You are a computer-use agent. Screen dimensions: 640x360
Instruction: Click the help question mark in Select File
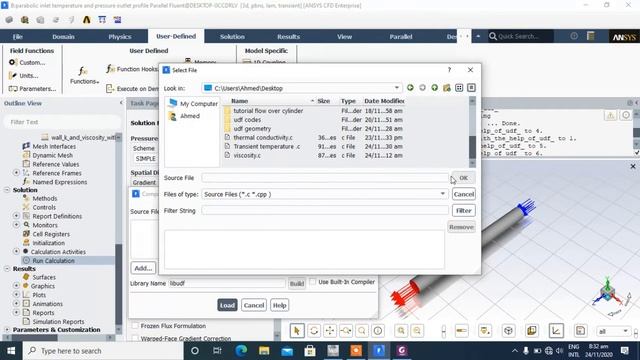pos(449,70)
